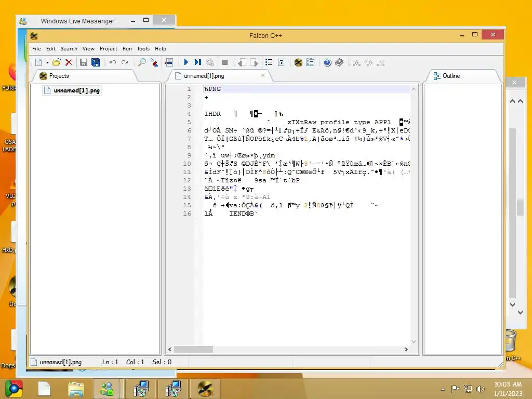Click the next page navigation icon
Viewport: 532px width, 399px height.
click(254, 62)
